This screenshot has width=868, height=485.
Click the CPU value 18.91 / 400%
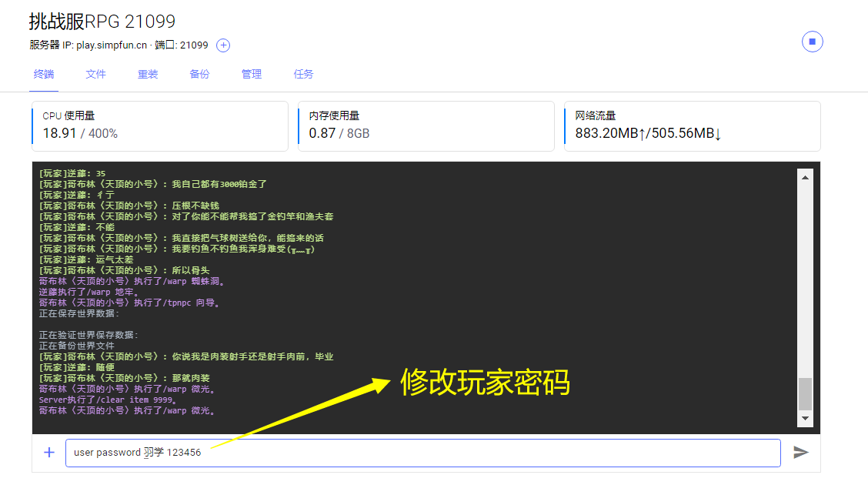[x=80, y=133]
